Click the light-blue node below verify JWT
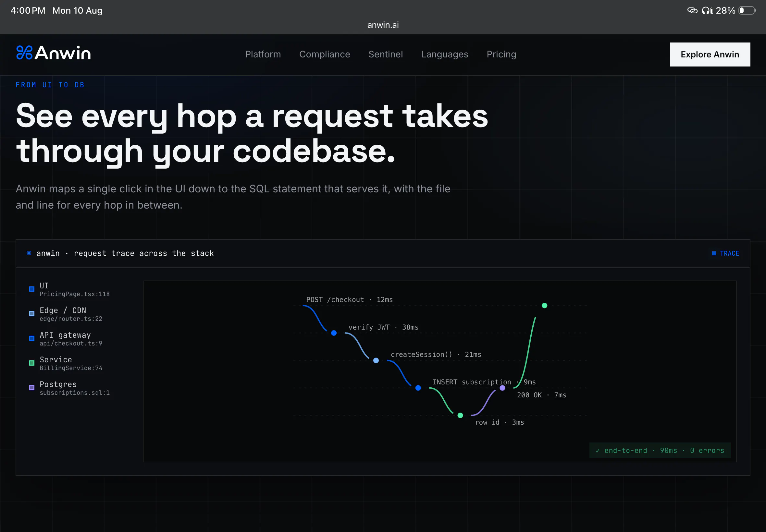The height and width of the screenshot is (532, 766). [376, 360]
